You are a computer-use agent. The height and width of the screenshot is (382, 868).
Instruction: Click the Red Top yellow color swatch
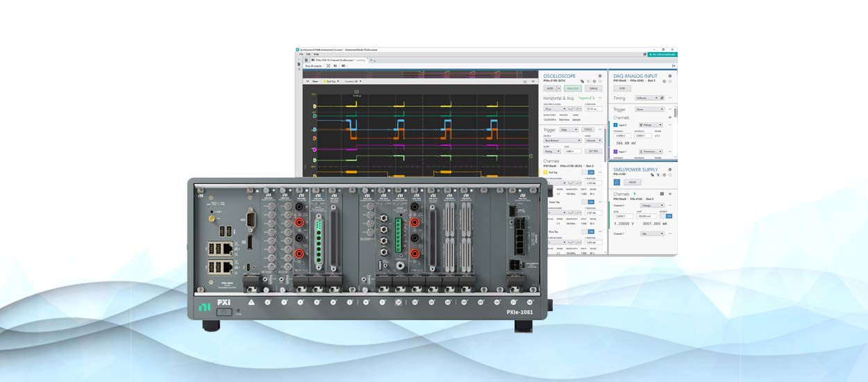pyautogui.click(x=546, y=172)
